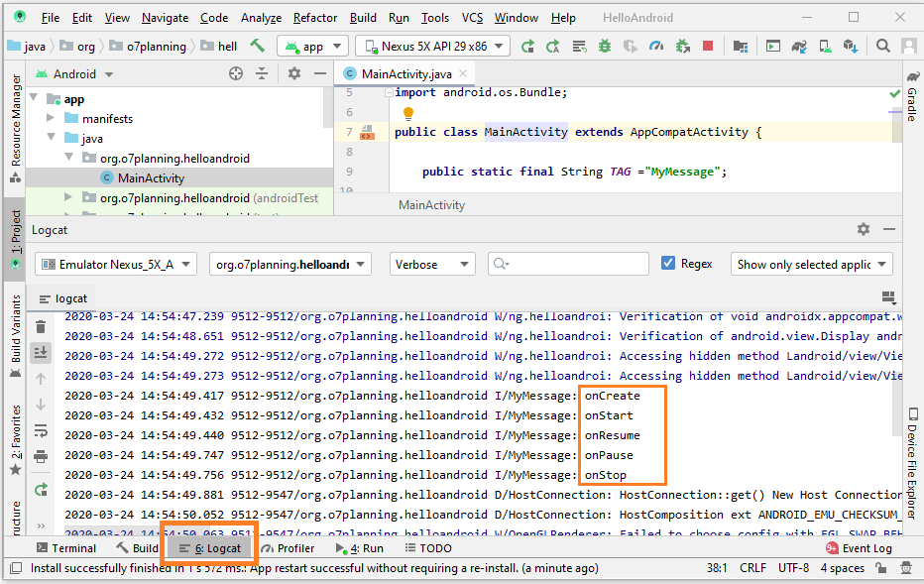Click the 4 spaces indent status entry
The image size is (924, 584).
tap(842, 568)
